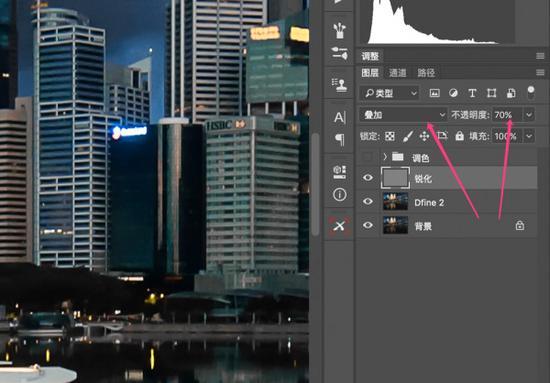
Task: Lock transparent pixels icon
Action: tap(390, 136)
